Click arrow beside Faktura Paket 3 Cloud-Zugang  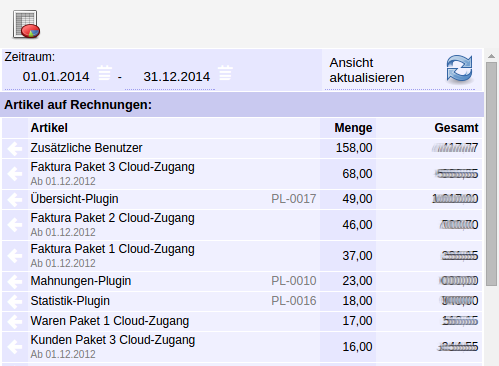[15, 174]
